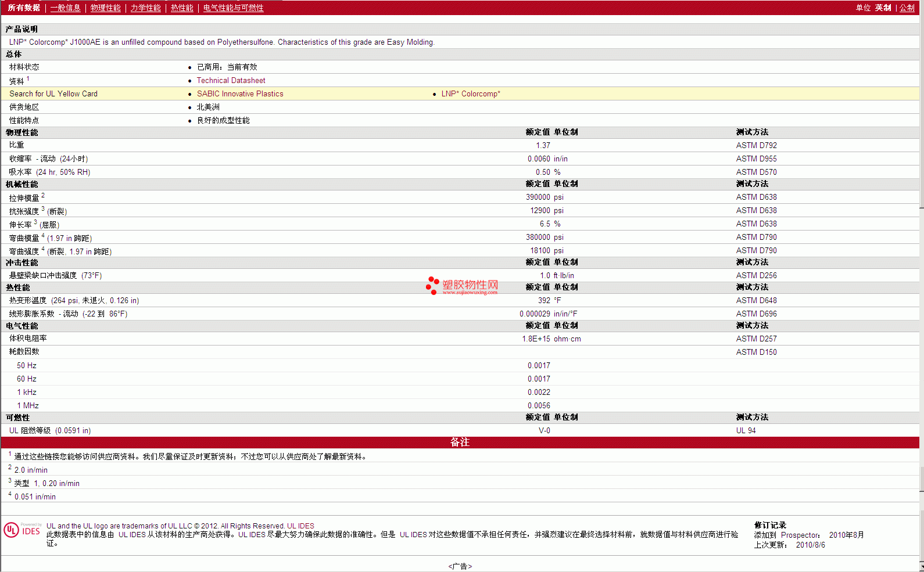Open the Technical Datasheet link
The width and height of the screenshot is (924, 572).
point(231,81)
